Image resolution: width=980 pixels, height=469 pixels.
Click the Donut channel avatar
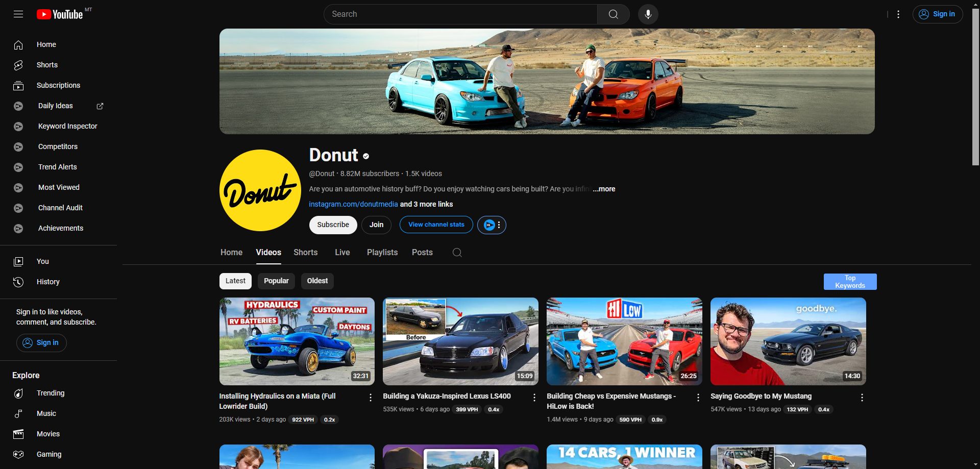[x=260, y=190]
